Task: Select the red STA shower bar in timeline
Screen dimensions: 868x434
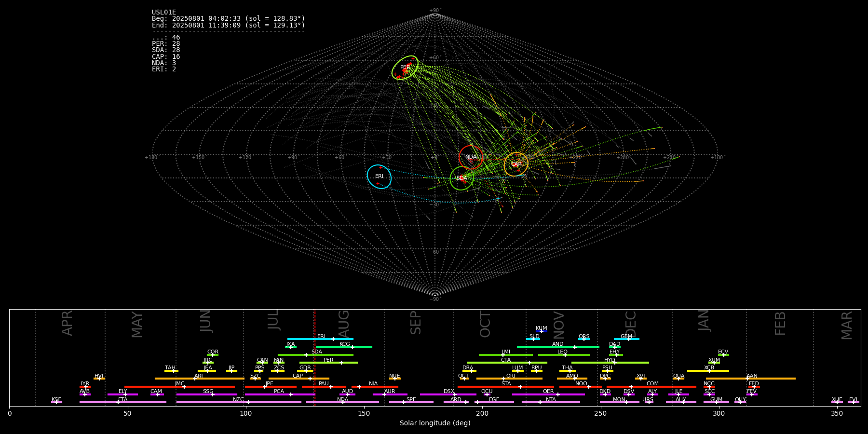Action: coord(506,386)
